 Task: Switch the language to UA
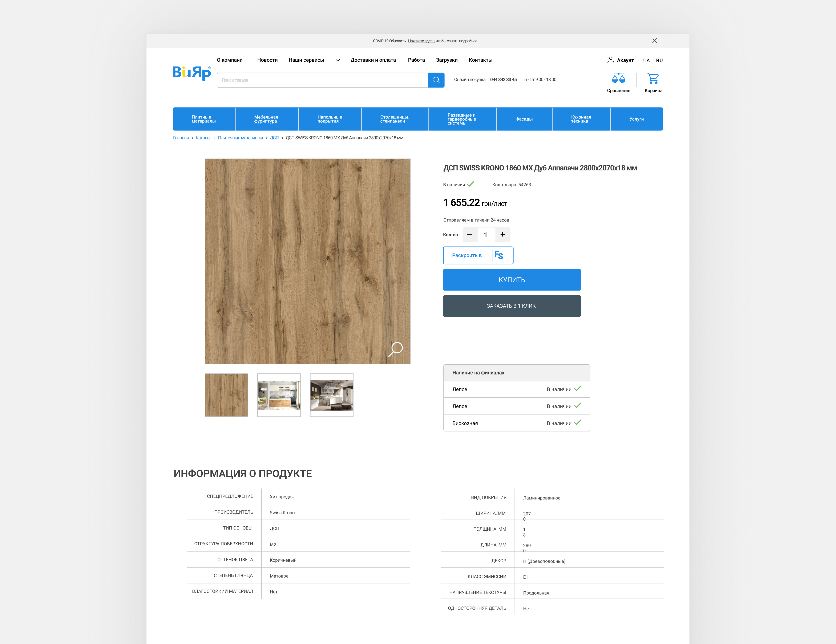pos(646,60)
